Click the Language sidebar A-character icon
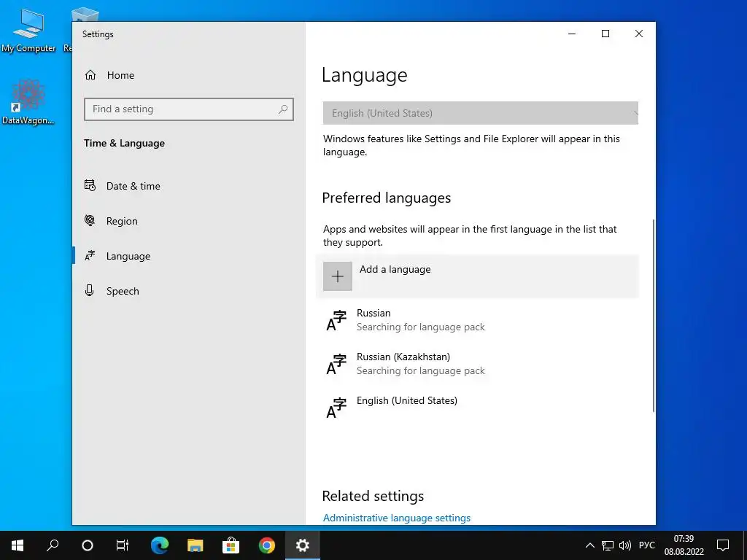This screenshot has height=560, width=747. pos(90,256)
